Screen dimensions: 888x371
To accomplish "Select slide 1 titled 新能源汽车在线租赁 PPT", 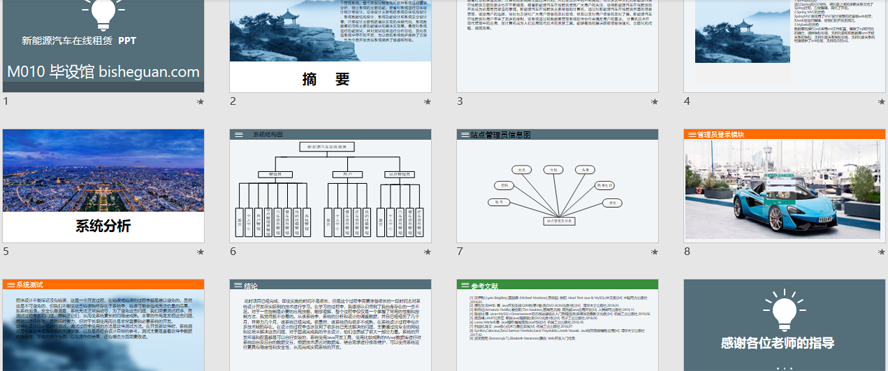I will click(103, 46).
